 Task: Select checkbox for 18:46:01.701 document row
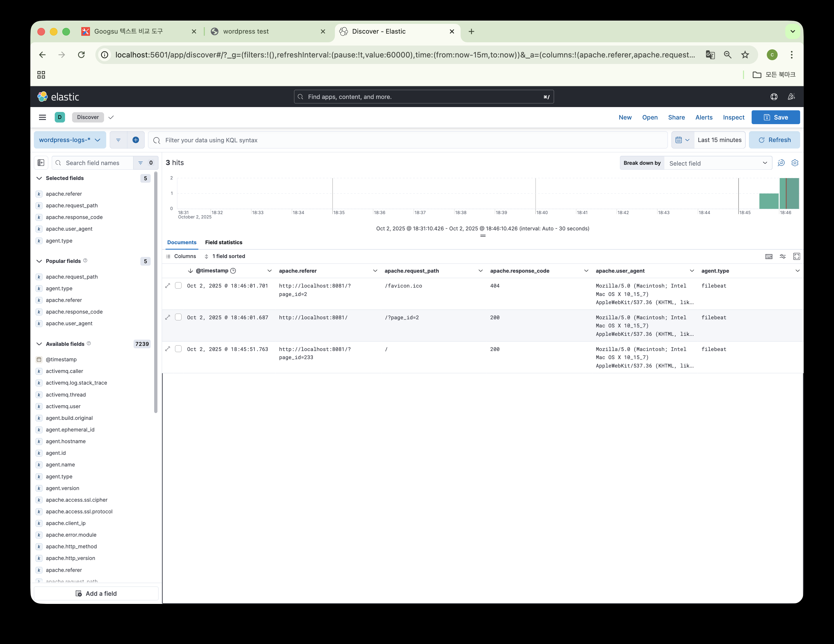pos(178,286)
